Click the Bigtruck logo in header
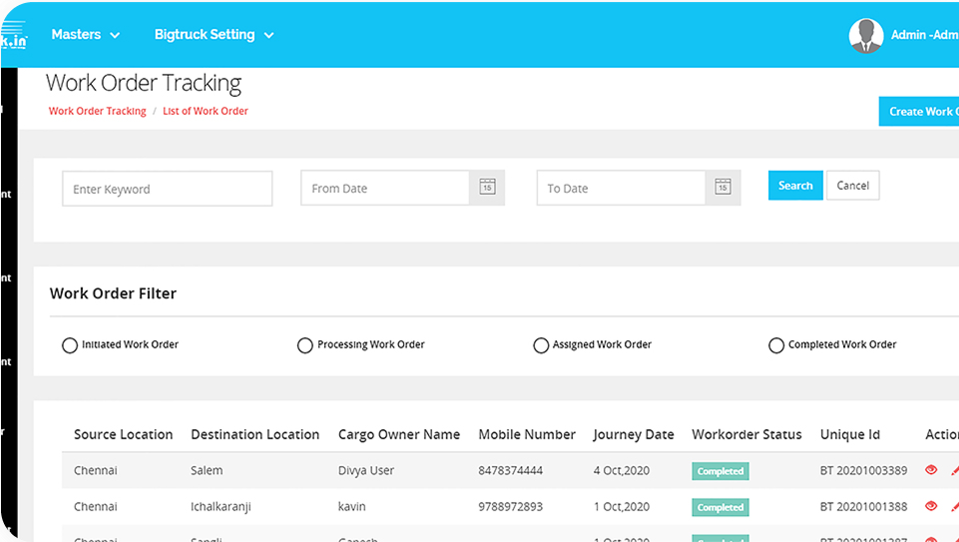The width and height of the screenshot is (959, 542). click(13, 39)
